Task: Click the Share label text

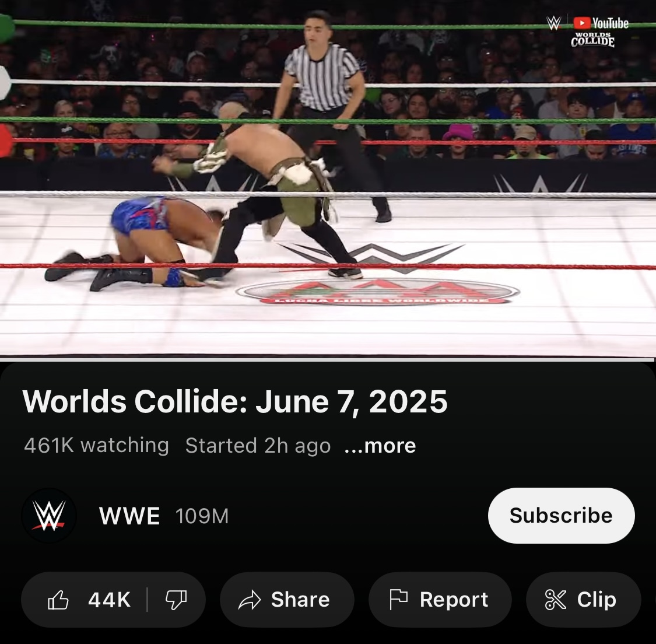Action: (300, 600)
